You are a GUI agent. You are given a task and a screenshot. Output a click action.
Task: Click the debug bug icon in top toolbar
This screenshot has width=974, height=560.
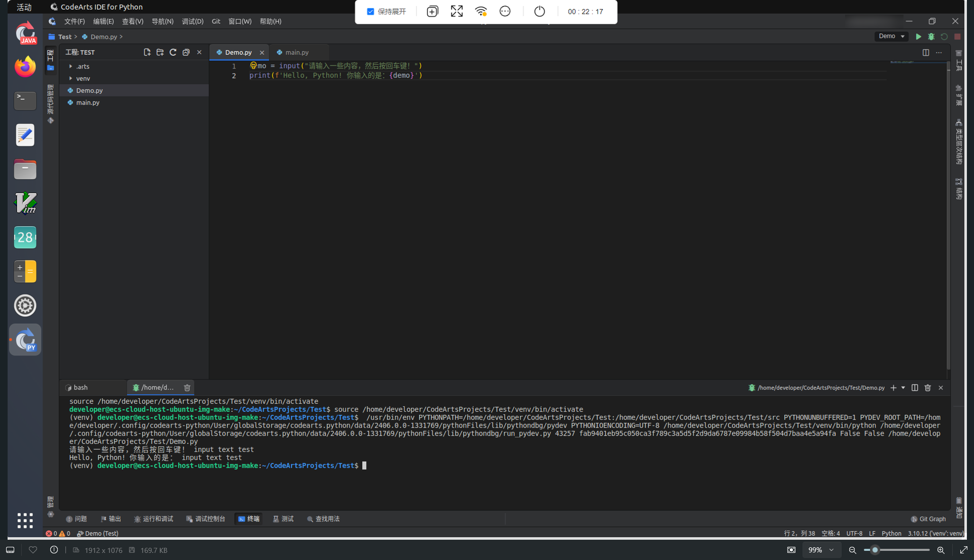click(931, 37)
